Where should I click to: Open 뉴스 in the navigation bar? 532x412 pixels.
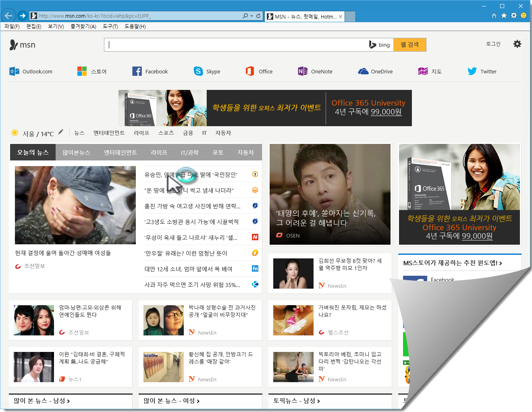pyautogui.click(x=79, y=133)
